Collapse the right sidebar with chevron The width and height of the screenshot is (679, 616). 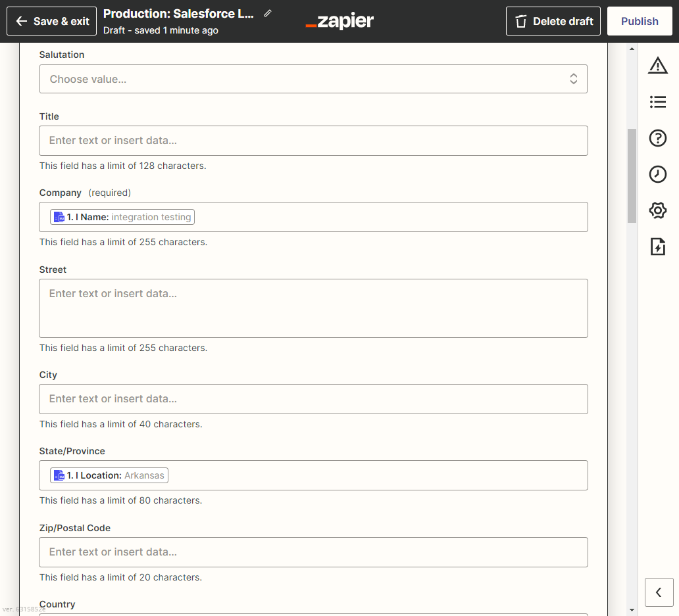pos(659,592)
